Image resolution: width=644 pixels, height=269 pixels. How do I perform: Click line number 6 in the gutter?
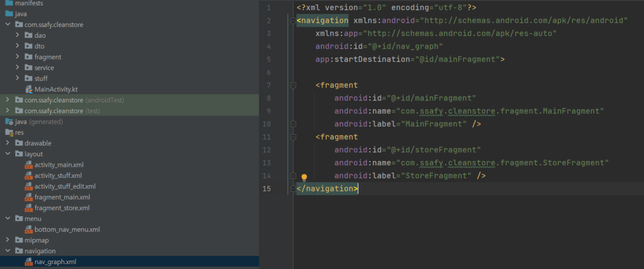(x=269, y=72)
